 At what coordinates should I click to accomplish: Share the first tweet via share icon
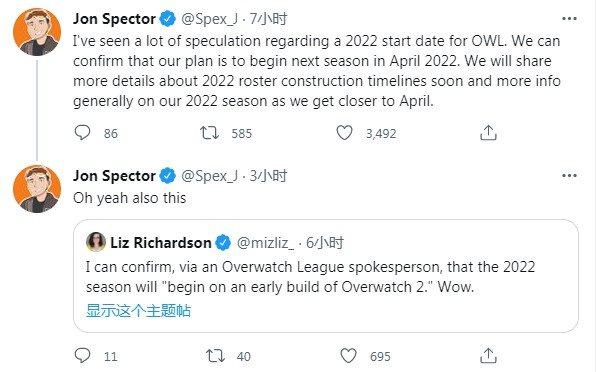coord(488,133)
